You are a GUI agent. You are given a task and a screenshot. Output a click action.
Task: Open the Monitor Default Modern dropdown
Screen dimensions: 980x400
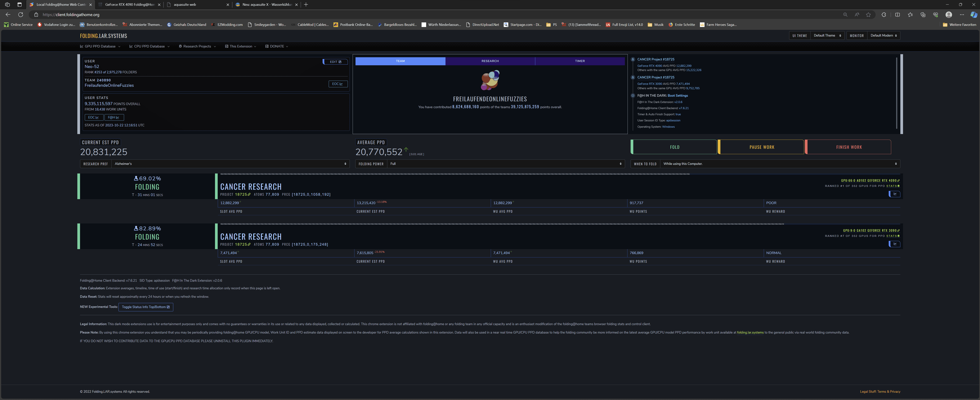coord(883,35)
